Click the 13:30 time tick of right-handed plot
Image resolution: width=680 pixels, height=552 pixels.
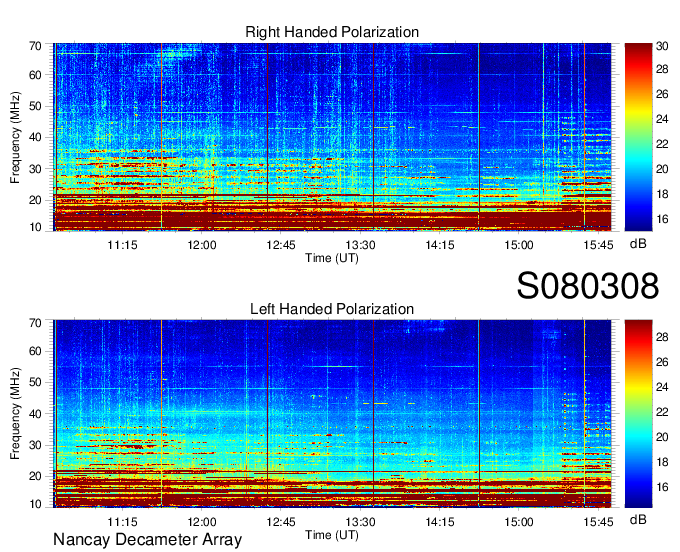(x=360, y=245)
